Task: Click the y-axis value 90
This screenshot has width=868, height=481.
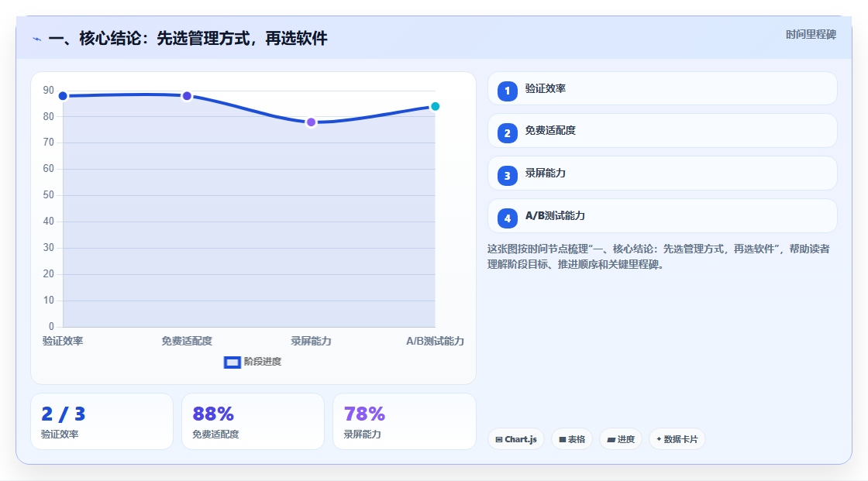Action: click(49, 90)
